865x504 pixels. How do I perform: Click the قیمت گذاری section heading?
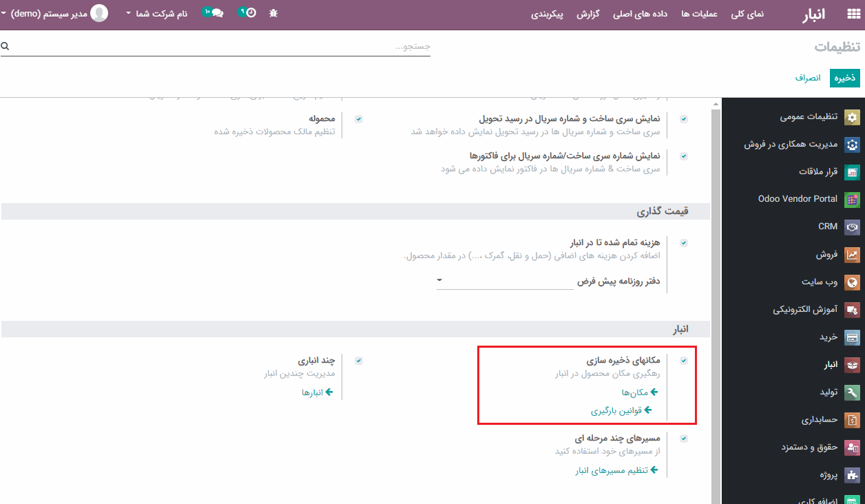click(x=664, y=211)
